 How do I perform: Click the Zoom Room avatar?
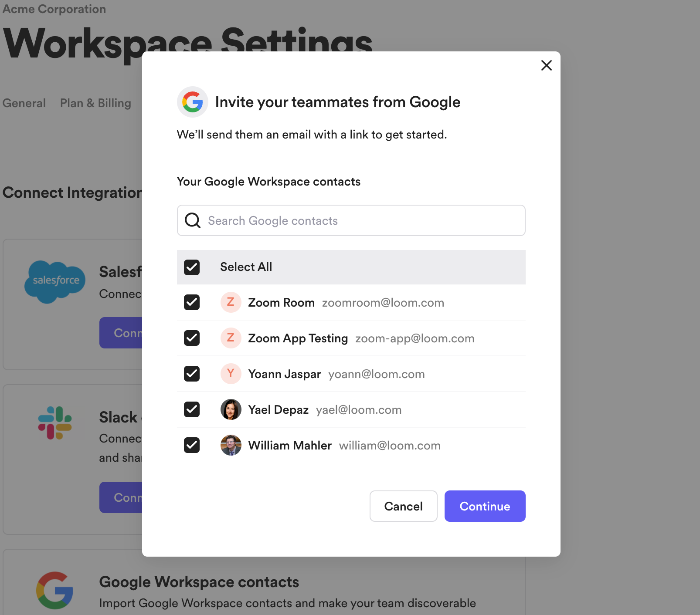coord(231,302)
